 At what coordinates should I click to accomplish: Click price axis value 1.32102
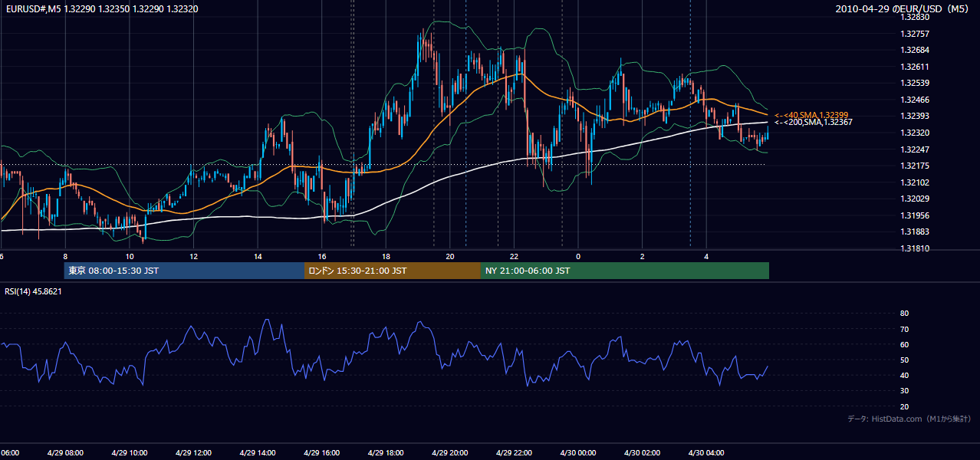pyautogui.click(x=914, y=182)
